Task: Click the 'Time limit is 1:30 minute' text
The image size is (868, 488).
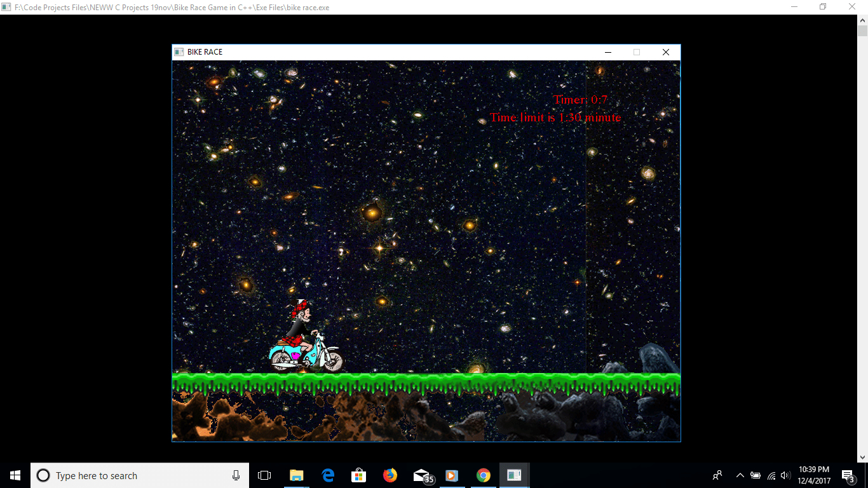Action: pyautogui.click(x=555, y=118)
